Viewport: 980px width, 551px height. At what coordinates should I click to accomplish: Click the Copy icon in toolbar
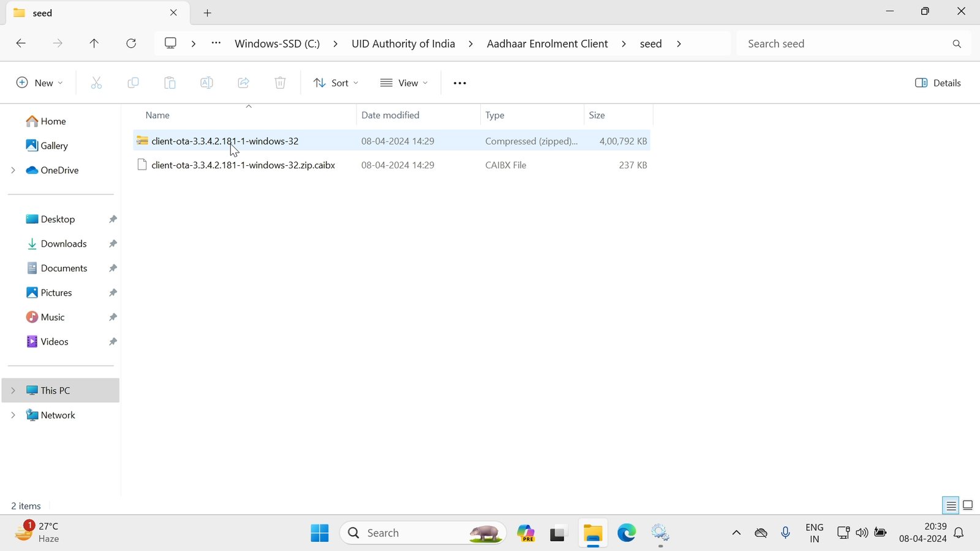pos(133,83)
